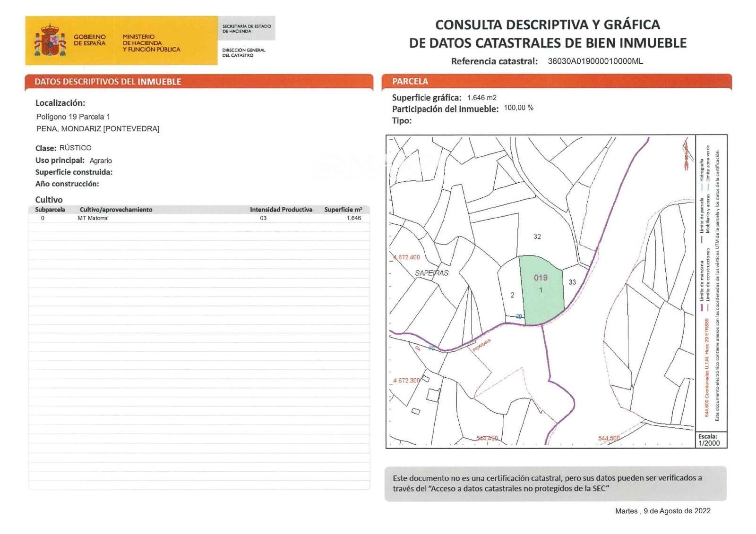Screen dimensions: 756x534
Task: Click the '4.672.300' coordinate label
Action: coord(406,381)
